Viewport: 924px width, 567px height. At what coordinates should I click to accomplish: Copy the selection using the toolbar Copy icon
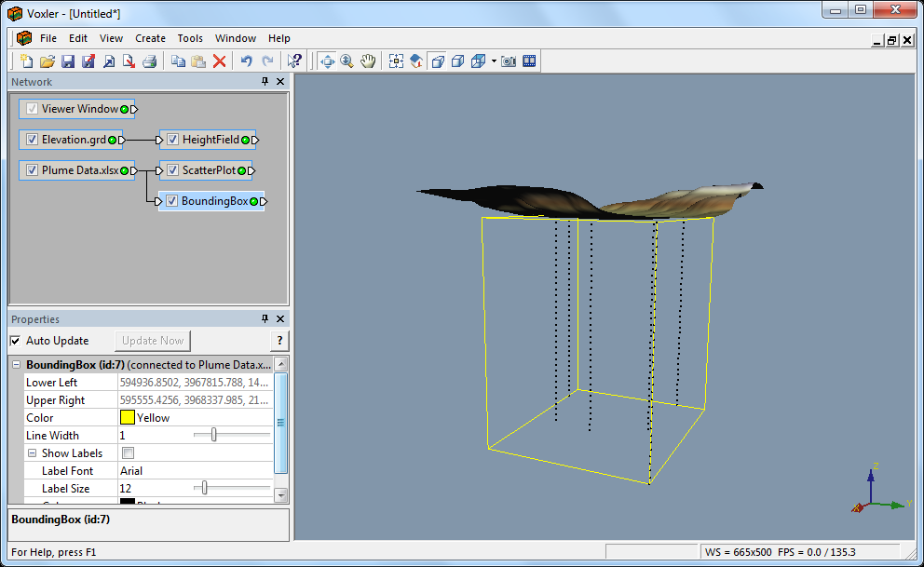(x=178, y=61)
